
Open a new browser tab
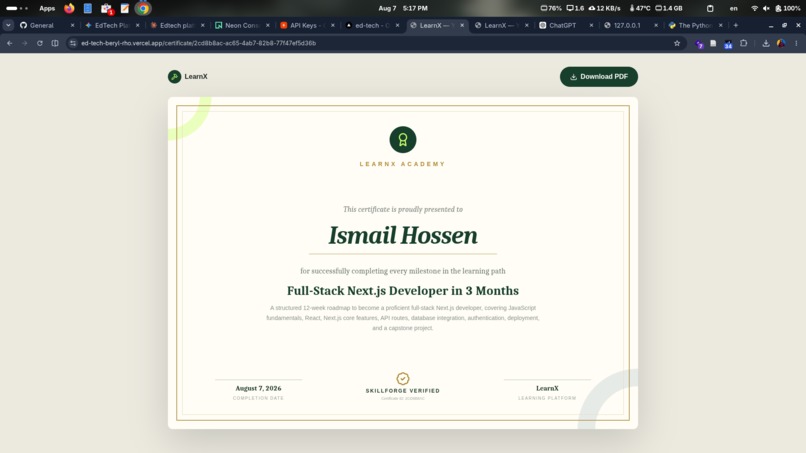736,25
